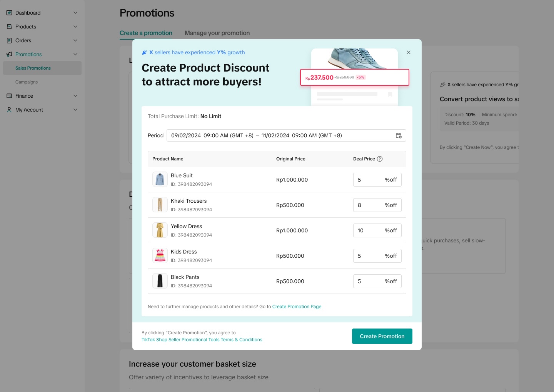This screenshot has height=392, width=554.
Task: Expand the Finance menu chevron
Action: pyautogui.click(x=75, y=96)
